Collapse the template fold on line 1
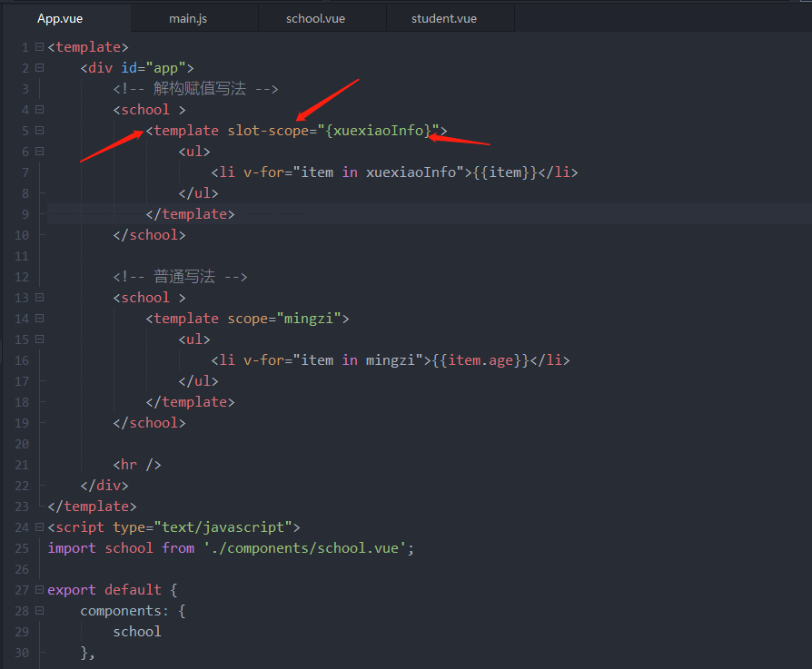This screenshot has width=812, height=669. pyautogui.click(x=39, y=47)
